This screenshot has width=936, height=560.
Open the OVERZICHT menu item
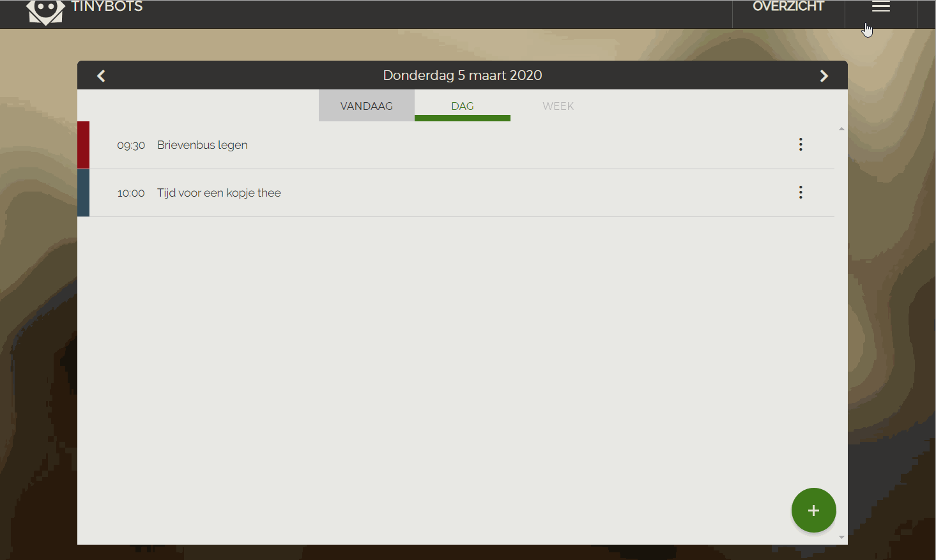(788, 7)
